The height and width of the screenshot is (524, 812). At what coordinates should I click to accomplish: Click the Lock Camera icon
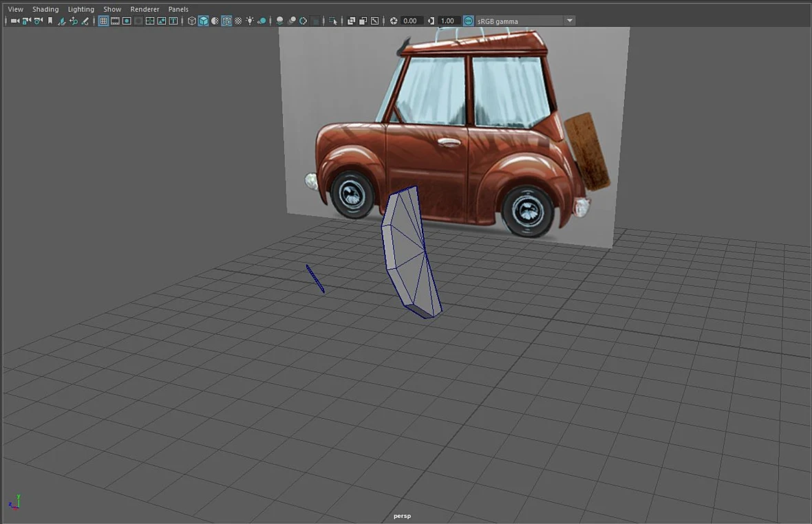[26, 21]
